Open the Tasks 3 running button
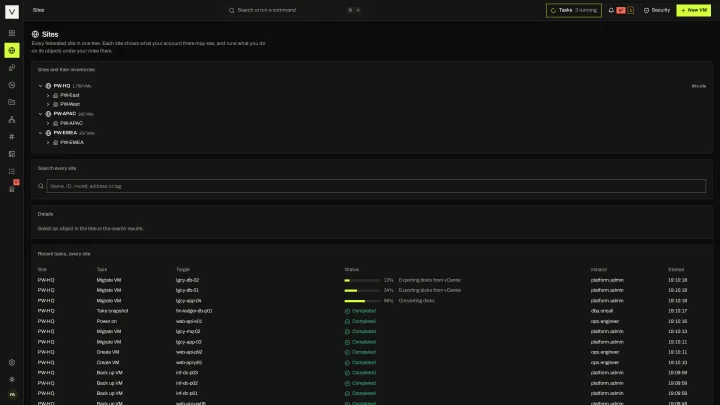This screenshot has height=405, width=720. [574, 10]
